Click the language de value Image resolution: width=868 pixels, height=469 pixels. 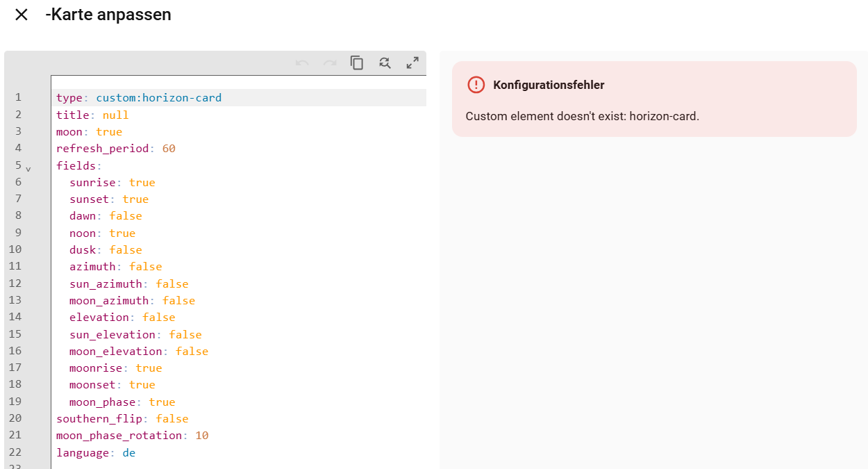(x=129, y=453)
